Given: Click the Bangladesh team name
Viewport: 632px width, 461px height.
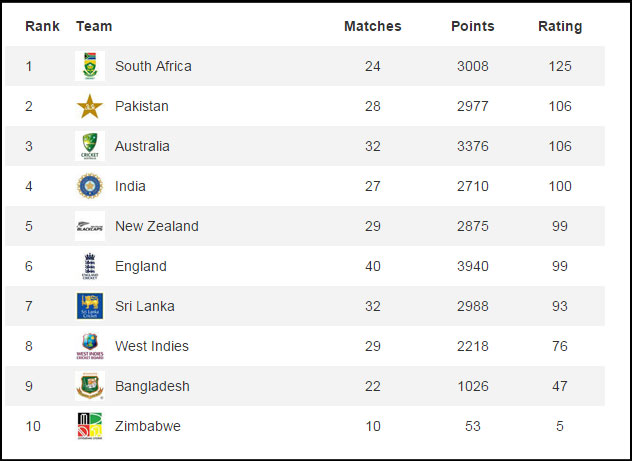Looking at the screenshot, I should point(152,386).
